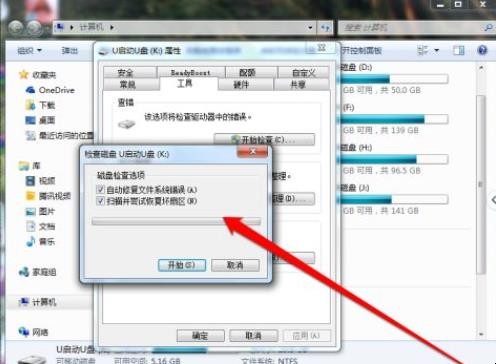The height and width of the screenshot is (364, 496).
Task: Select the 常规 tab
Action: [131, 85]
